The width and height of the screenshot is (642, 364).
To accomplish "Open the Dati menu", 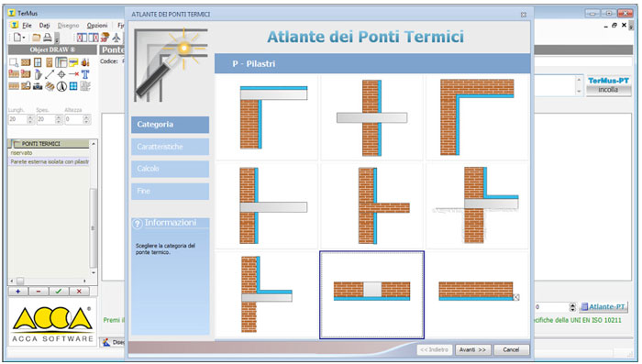I will pos(45,26).
